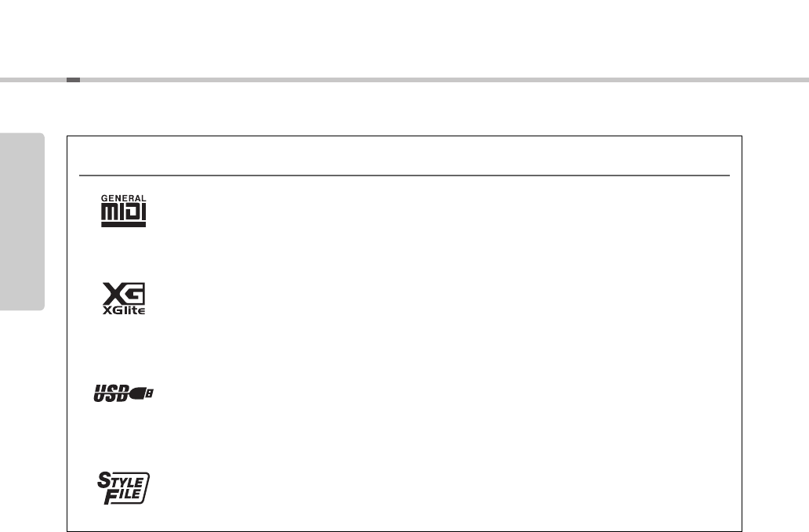Click the General MIDI logo

coord(123,211)
